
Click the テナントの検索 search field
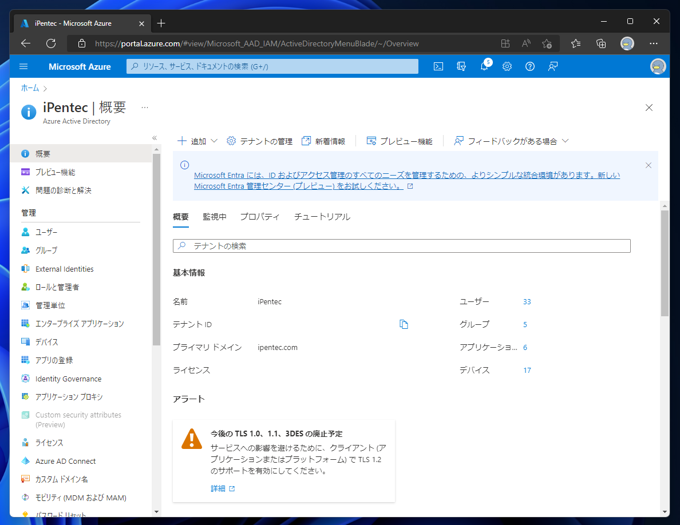402,246
